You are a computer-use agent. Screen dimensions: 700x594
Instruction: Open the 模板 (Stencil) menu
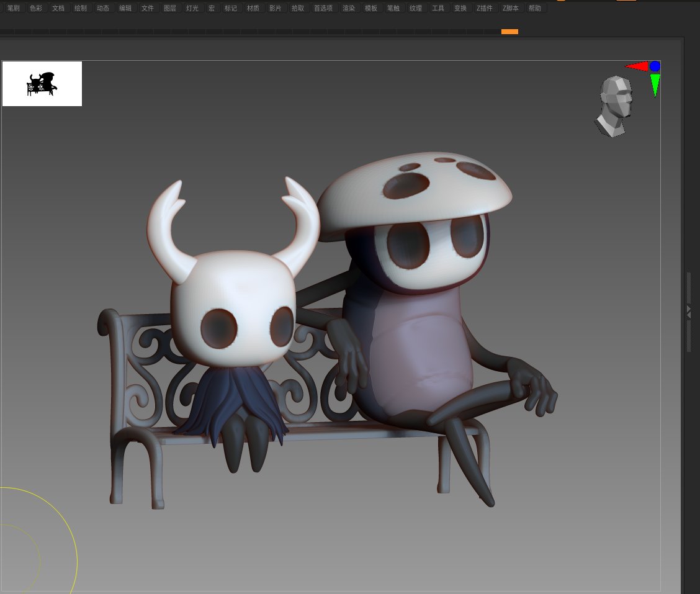pyautogui.click(x=371, y=8)
